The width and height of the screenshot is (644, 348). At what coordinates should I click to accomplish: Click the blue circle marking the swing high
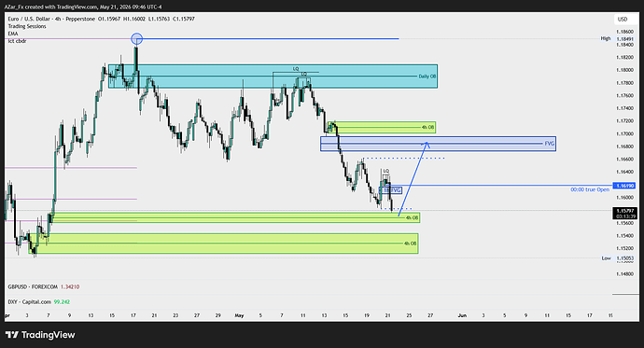(137, 39)
